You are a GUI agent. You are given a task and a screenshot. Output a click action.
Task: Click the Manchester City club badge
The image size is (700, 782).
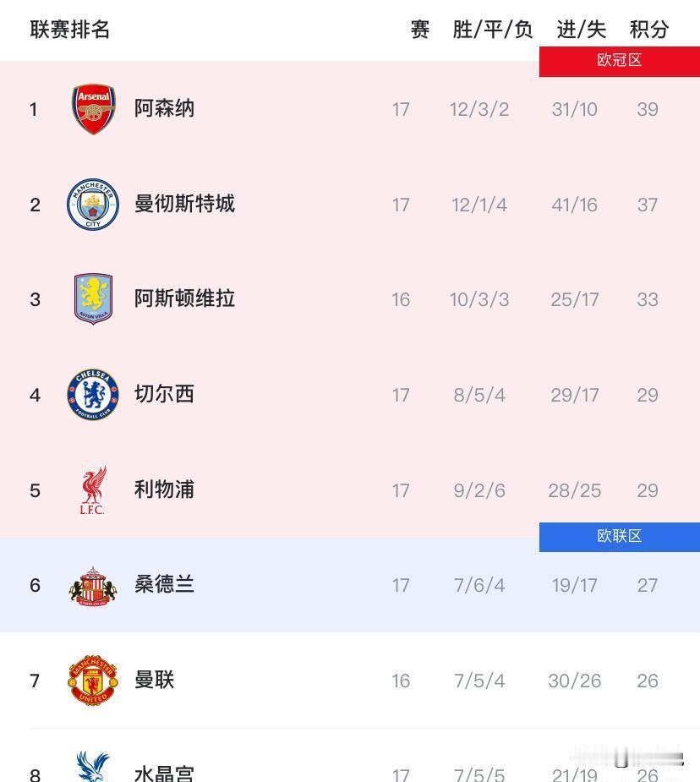(93, 204)
